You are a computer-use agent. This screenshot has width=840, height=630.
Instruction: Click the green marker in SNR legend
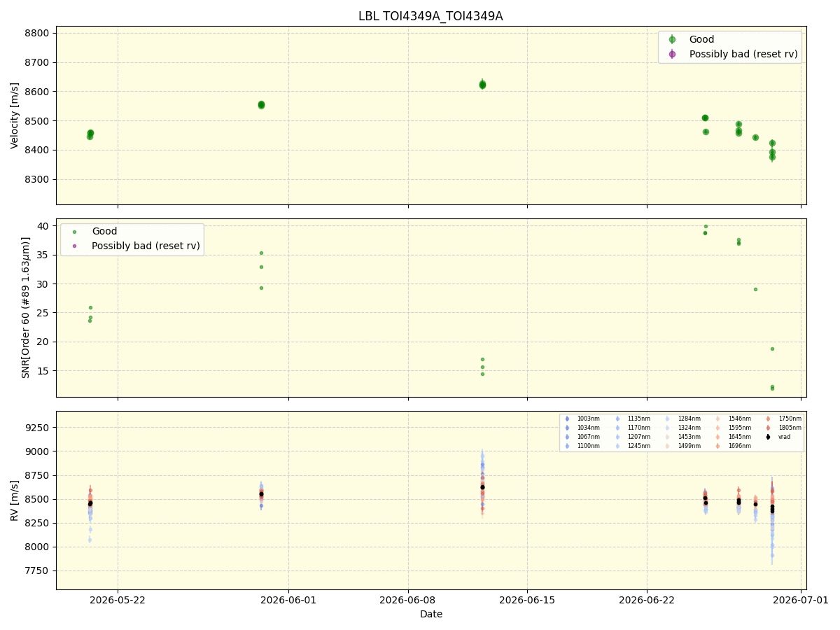pos(75,232)
